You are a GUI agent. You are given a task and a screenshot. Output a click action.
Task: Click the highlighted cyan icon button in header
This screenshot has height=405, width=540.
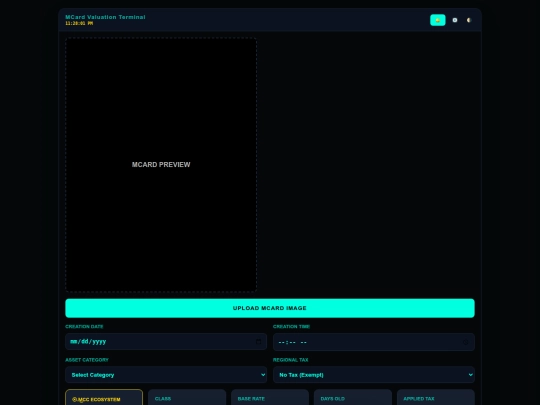437,20
